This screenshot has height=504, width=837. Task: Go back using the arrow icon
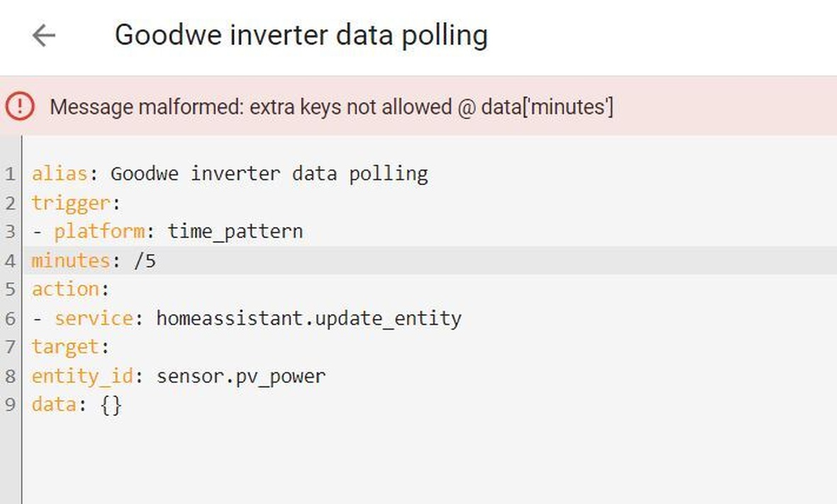point(44,35)
